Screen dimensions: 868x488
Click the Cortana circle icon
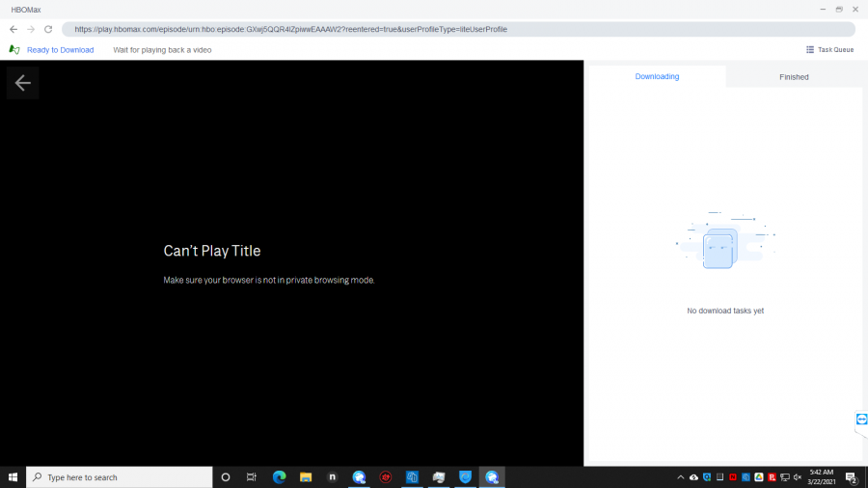226,477
